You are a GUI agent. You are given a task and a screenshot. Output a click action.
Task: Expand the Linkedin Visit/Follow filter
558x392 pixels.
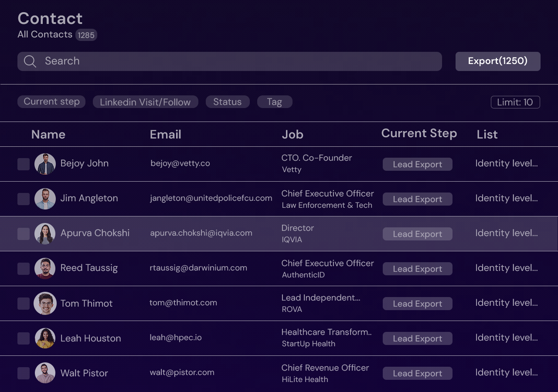(x=145, y=102)
